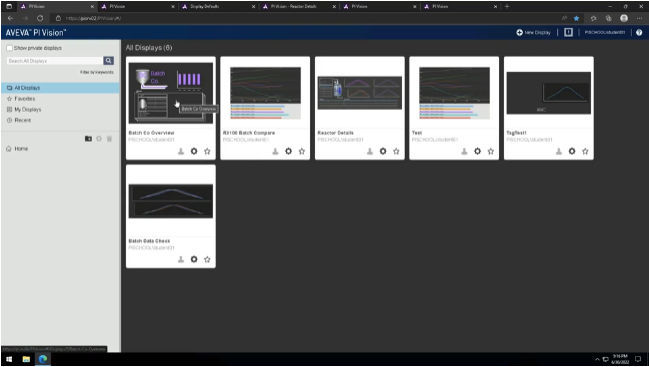Viewport: 649px width, 367px height.
Task: Open settings gear on R3100 Batch Compare card
Action: (x=288, y=151)
